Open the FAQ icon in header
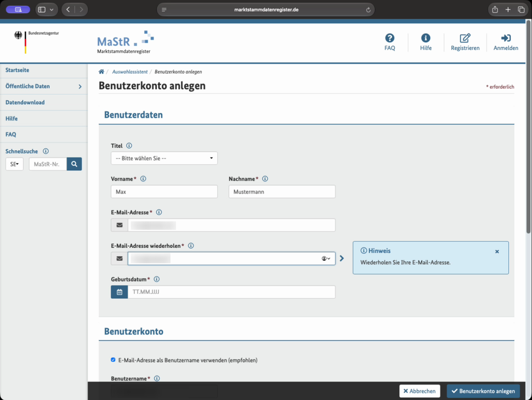 (390, 38)
